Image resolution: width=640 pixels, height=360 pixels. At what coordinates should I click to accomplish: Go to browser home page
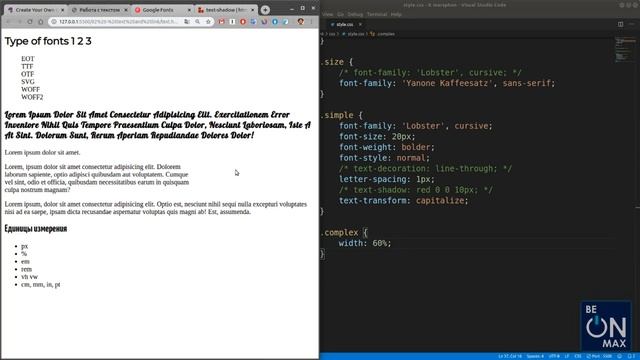(x=41, y=22)
